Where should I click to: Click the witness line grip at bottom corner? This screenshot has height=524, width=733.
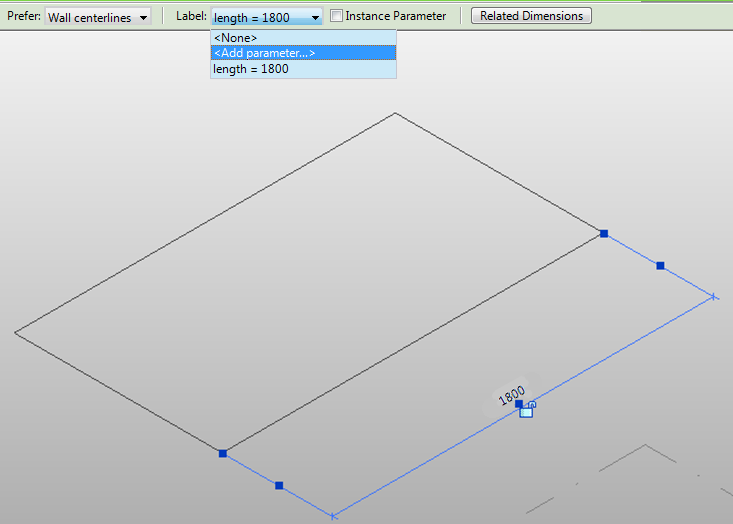[x=223, y=453]
